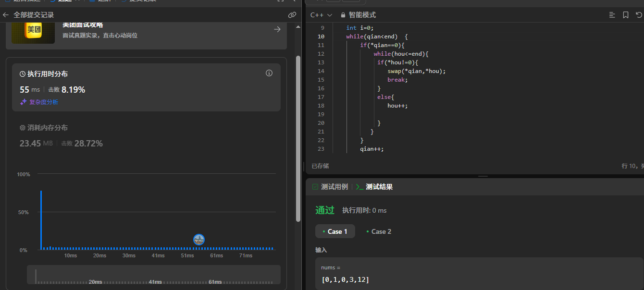Viewport: 644px width, 290px height.
Task: Format code with the align-lines icon
Action: (612, 15)
